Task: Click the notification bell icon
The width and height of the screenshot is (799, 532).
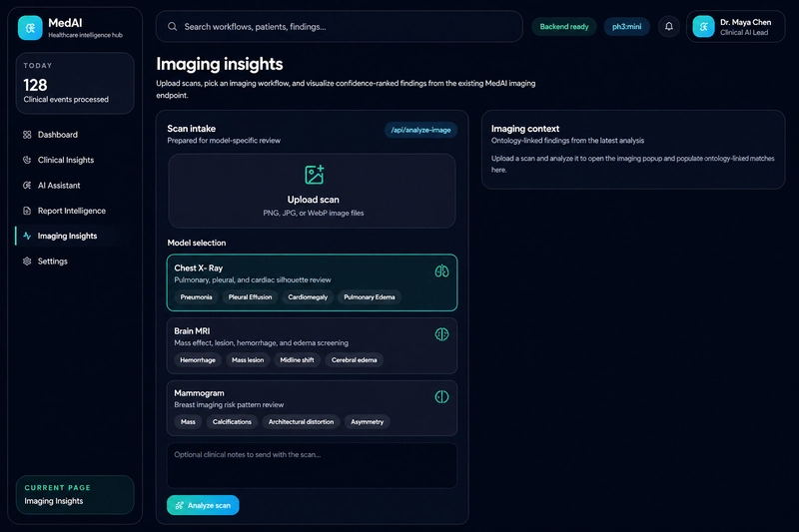Action: [668, 27]
